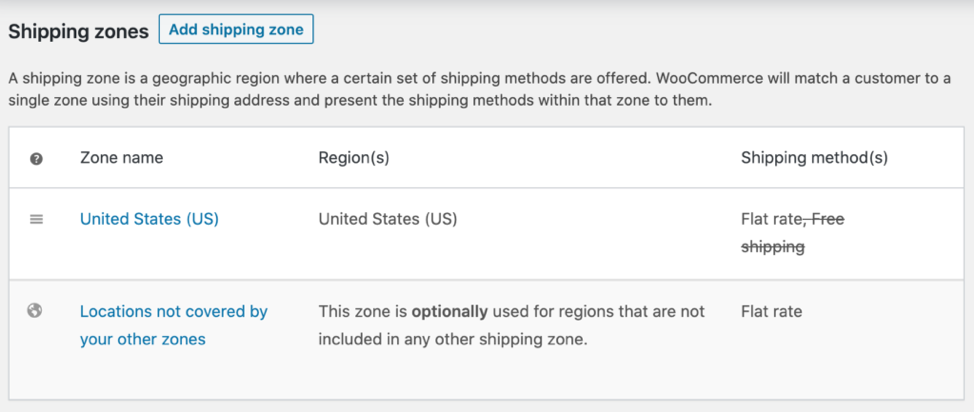Click the Shipping zones page heading

[78, 32]
